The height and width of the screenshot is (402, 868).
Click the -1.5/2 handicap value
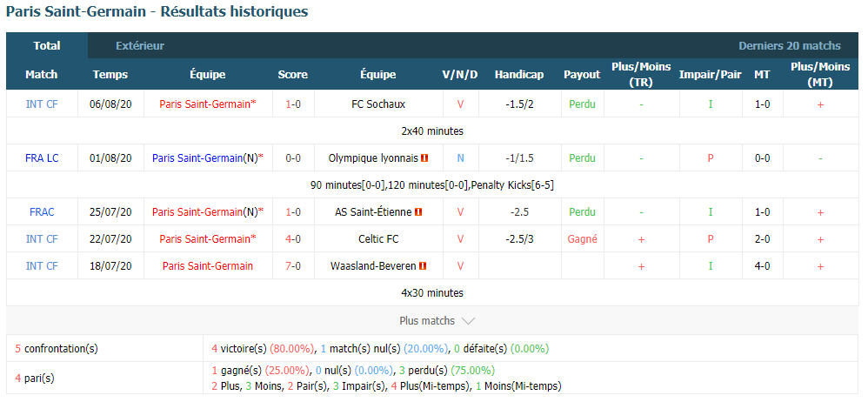[520, 104]
